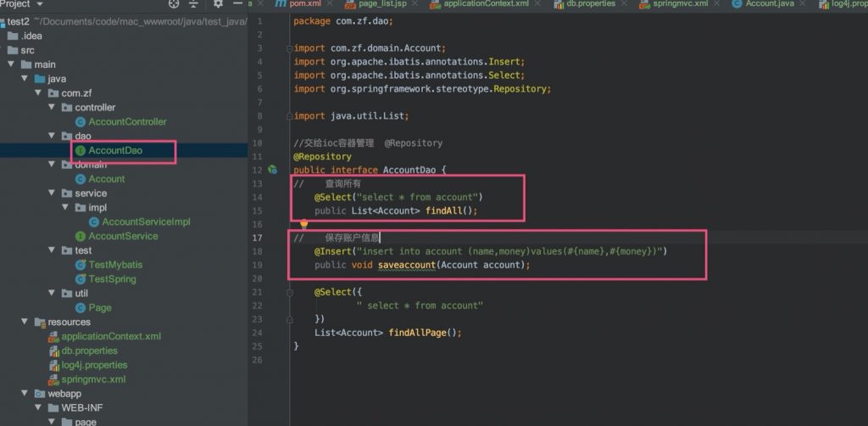
Task: Click the yellow lightbulb intention icon
Action: 304,224
